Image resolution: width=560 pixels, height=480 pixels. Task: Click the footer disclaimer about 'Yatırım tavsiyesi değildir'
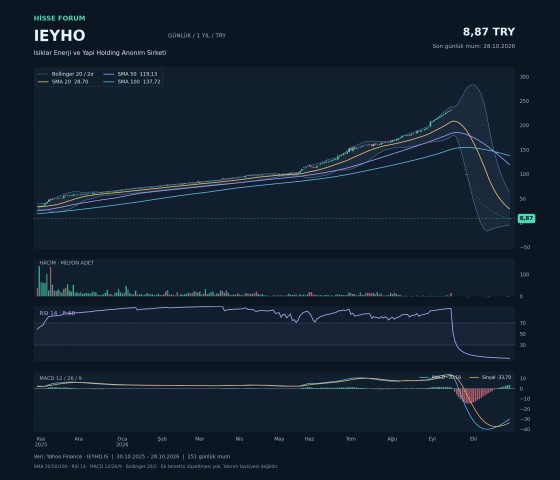[156, 466]
